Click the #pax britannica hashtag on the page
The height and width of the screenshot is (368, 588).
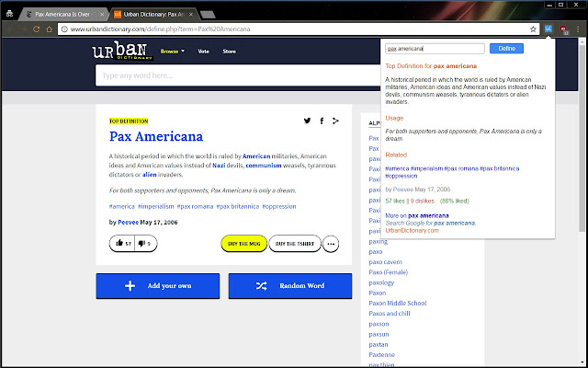click(238, 206)
